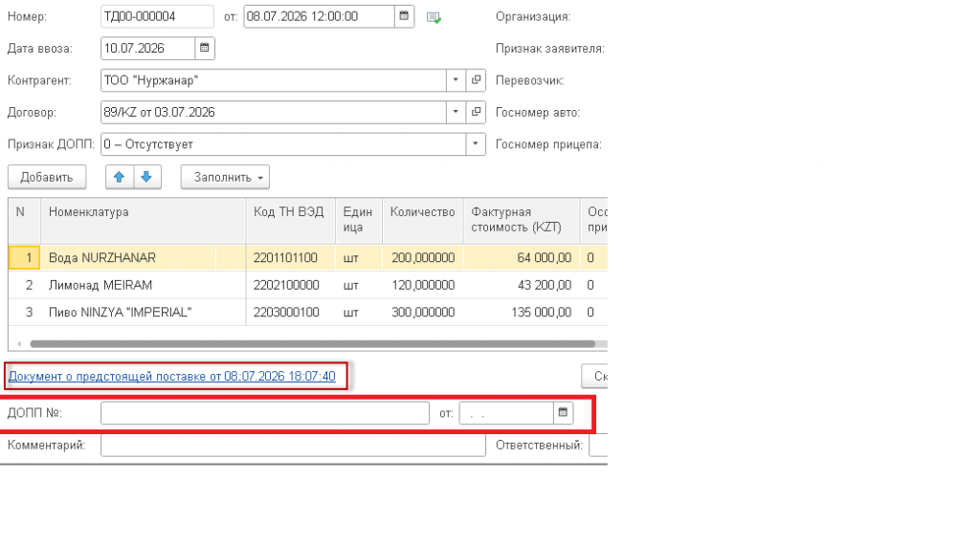Image resolution: width=980 pixels, height=546 pixels.
Task: Click the Код ТН ВЭД column header
Action: click(x=291, y=221)
